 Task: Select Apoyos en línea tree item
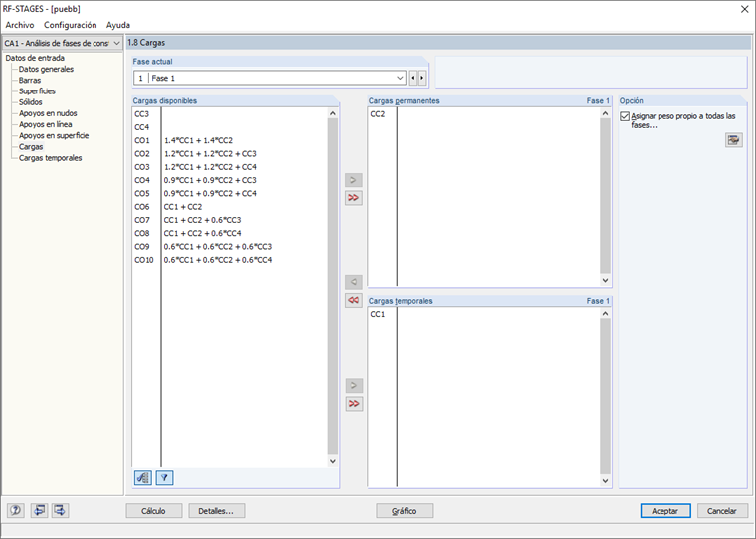pyautogui.click(x=46, y=124)
